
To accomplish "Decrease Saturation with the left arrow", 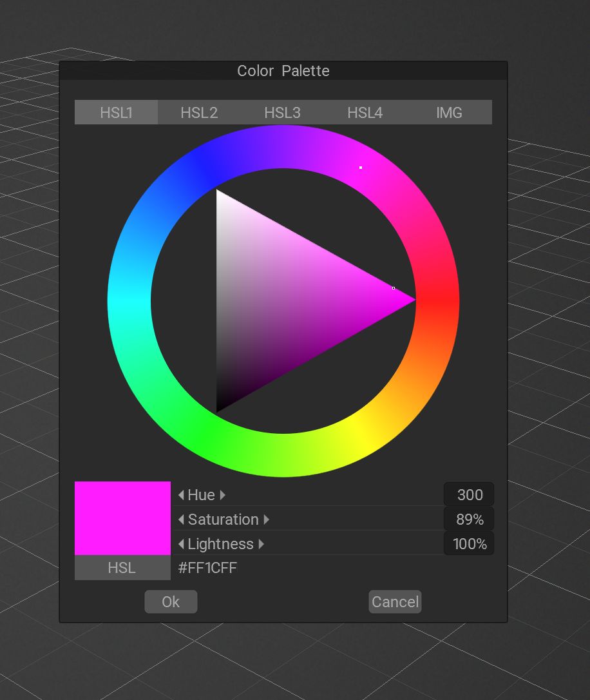I will pos(181,520).
